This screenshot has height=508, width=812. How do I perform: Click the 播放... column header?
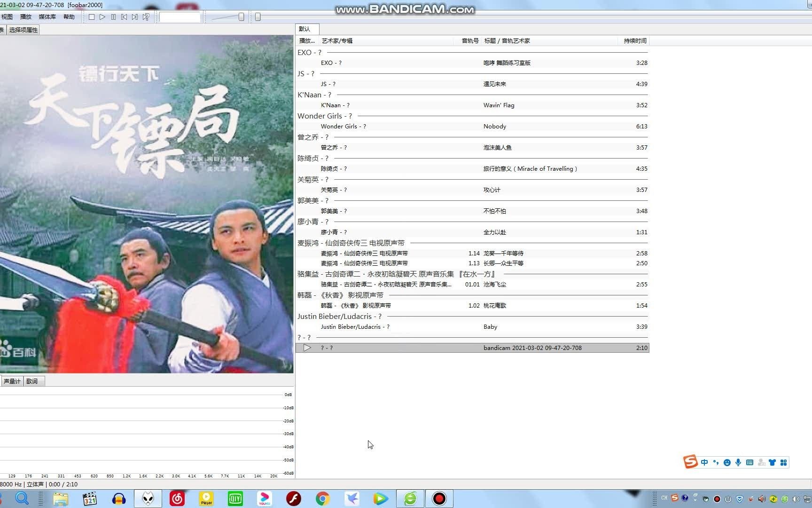click(307, 41)
